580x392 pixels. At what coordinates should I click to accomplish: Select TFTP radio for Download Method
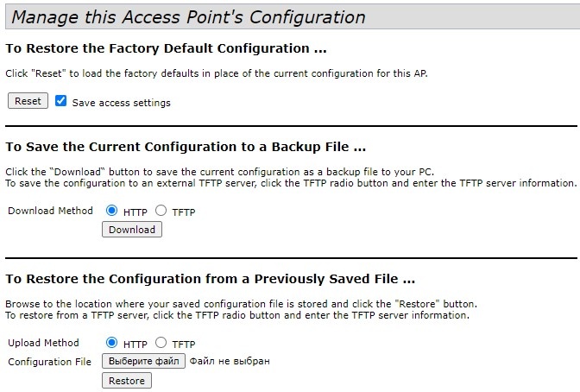[161, 211]
